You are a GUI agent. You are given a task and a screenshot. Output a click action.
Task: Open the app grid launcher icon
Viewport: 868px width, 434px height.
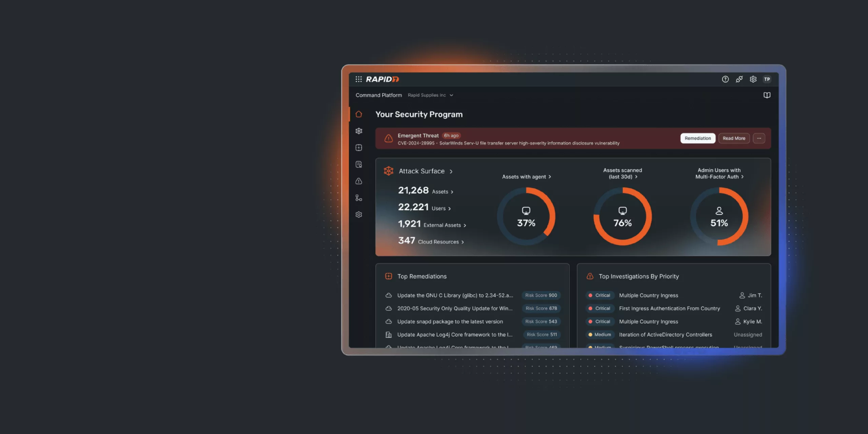tap(358, 79)
